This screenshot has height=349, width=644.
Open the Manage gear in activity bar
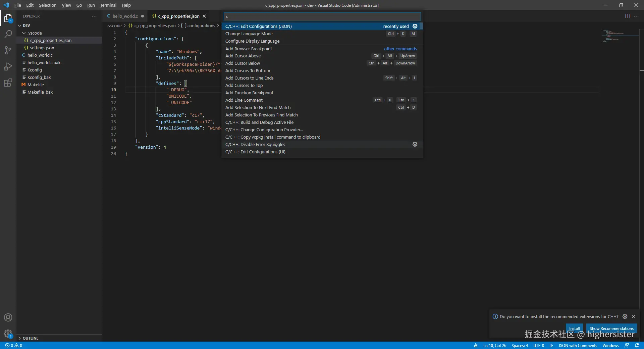click(x=8, y=334)
